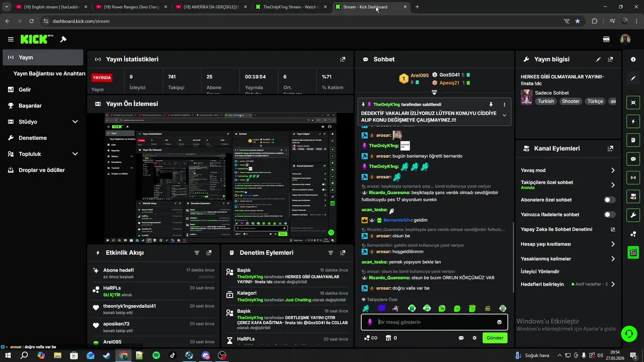Open Yasaklanmış kelimeler settings
Screen dimensions: 644x362
[x=568, y=259]
